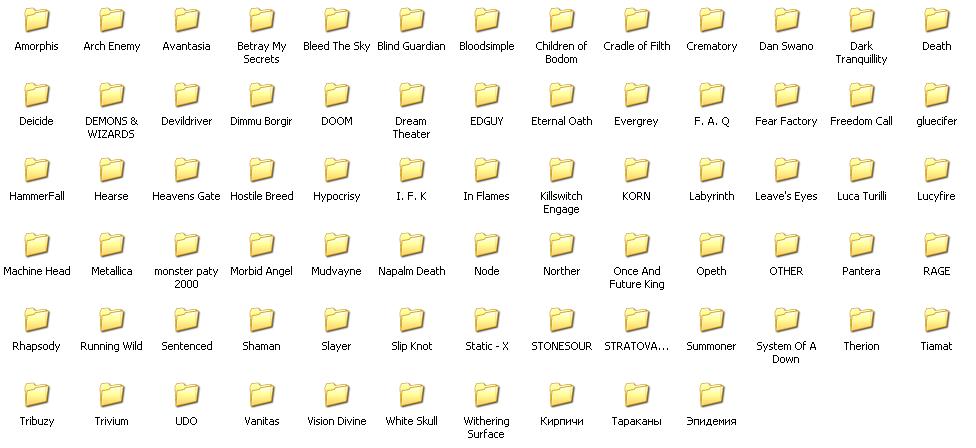
Task: Select the Pantera folder name
Action: click(x=861, y=271)
